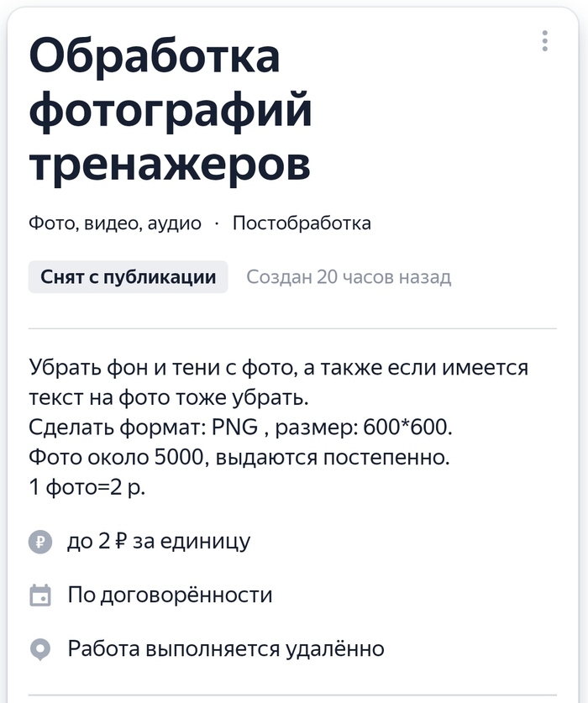Click the "текст на фото тоже убрать" line
This screenshot has height=703, width=588.
click(165, 396)
